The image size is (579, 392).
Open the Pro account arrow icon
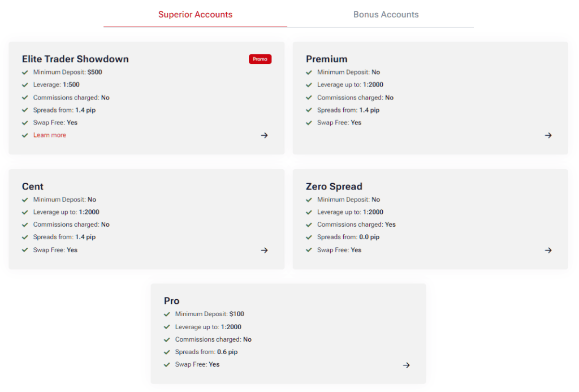[x=406, y=365]
